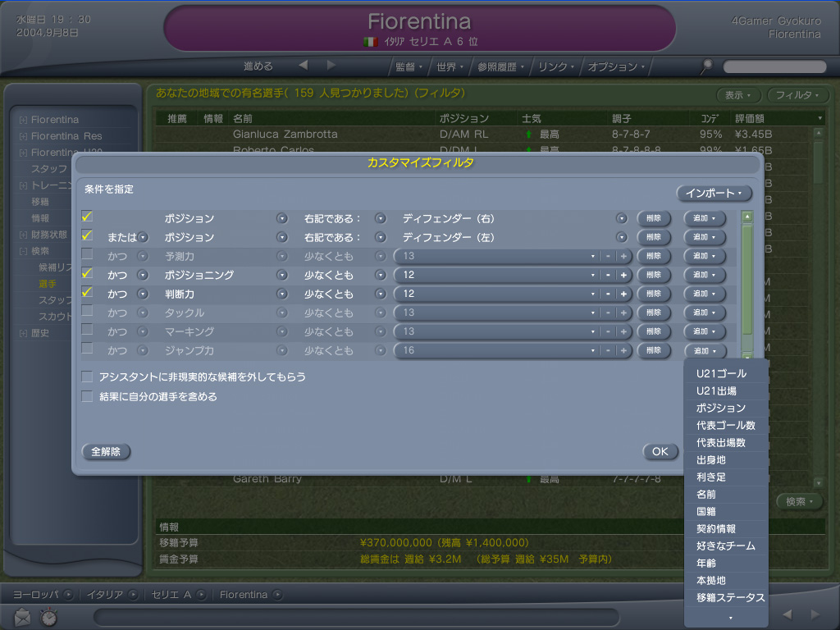Open ディフェンダー（左） value dropdown
Screen dimensions: 840x630
pyautogui.click(x=622, y=237)
